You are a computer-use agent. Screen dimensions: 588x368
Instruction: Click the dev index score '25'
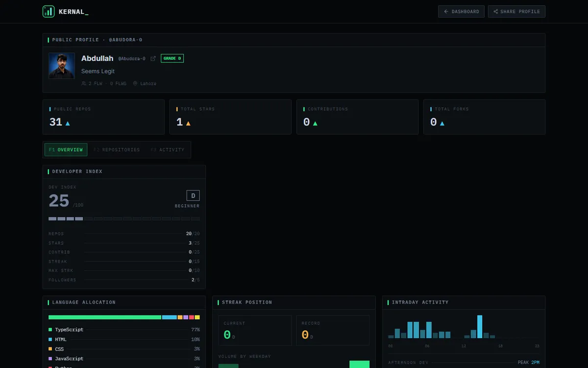tap(59, 201)
